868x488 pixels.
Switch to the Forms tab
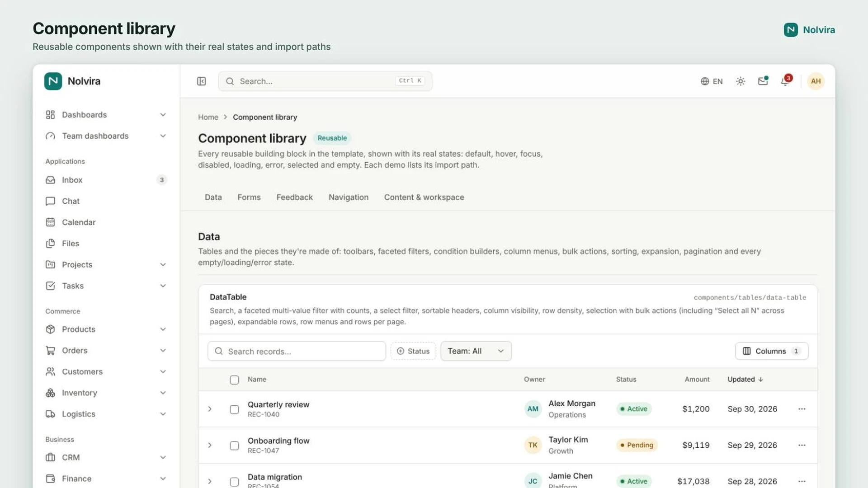[249, 197]
